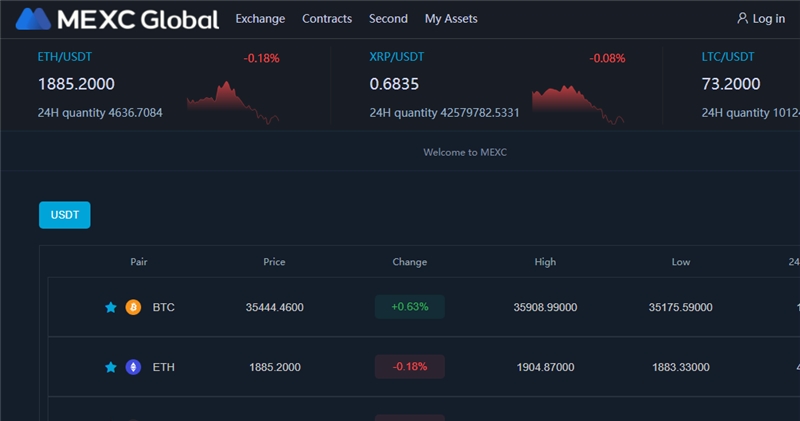Open My Assets page
The image size is (800, 421).
point(451,19)
